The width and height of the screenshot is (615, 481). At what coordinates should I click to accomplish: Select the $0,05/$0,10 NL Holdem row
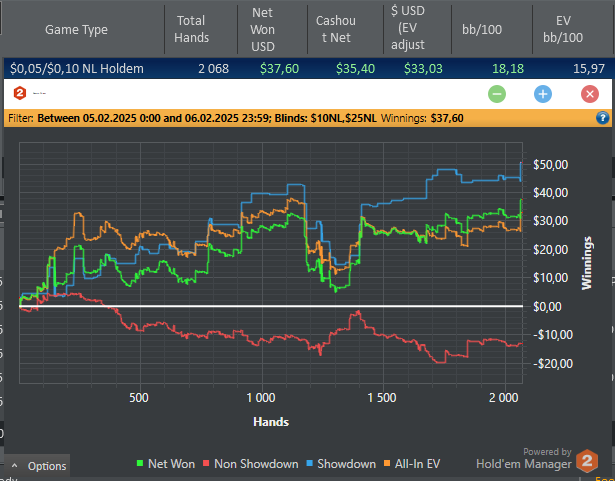click(308, 69)
